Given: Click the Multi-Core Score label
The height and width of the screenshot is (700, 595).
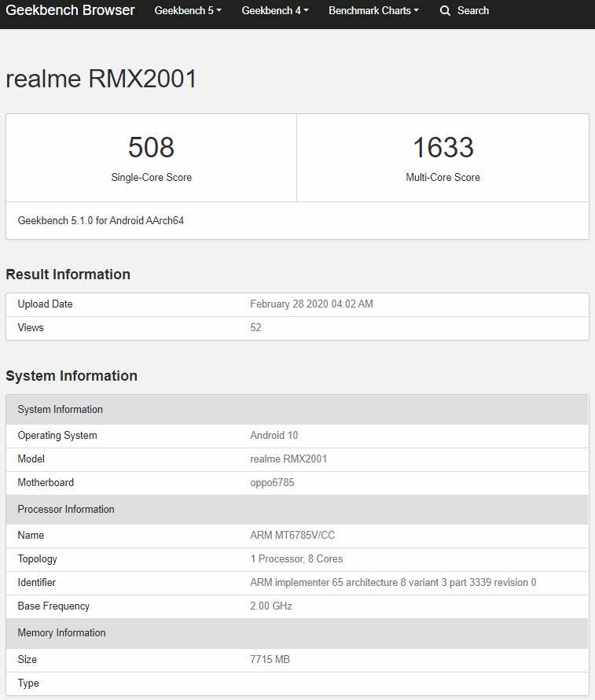Looking at the screenshot, I should point(443,177).
